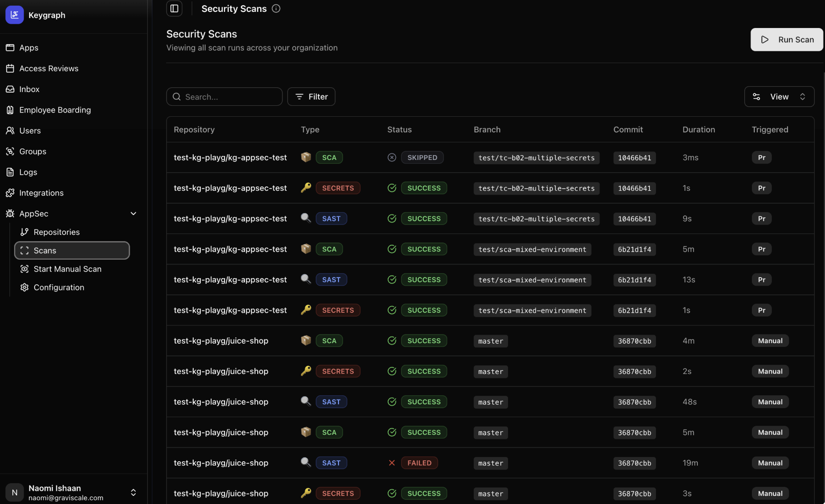Click the Branch column header
Screen dimensions: 825x504
(487, 130)
